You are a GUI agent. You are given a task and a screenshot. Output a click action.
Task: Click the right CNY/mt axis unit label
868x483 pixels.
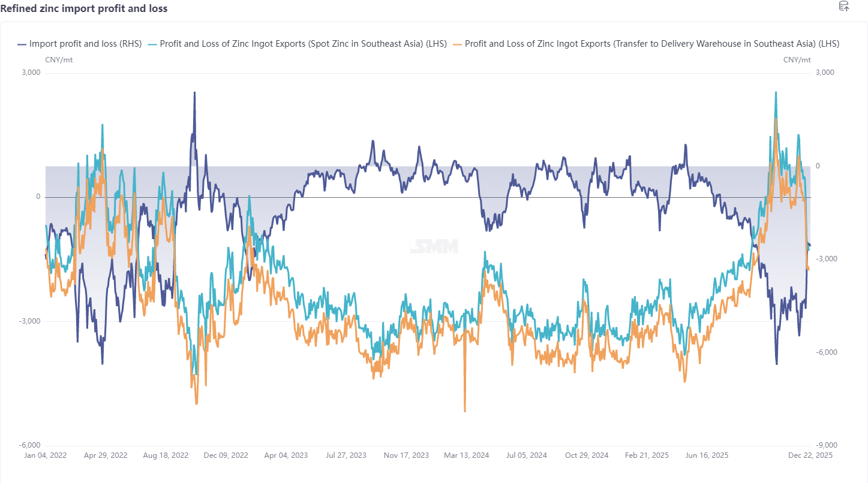pos(797,60)
